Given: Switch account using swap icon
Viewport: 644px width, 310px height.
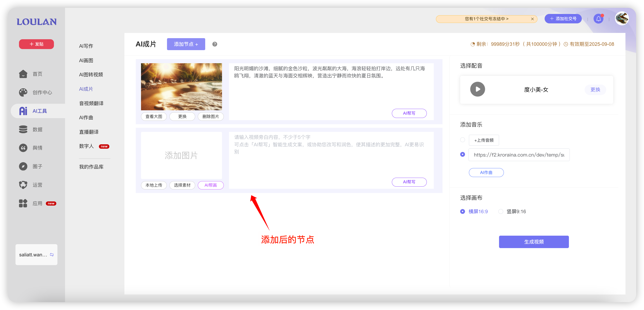Looking at the screenshot, I should [x=52, y=255].
